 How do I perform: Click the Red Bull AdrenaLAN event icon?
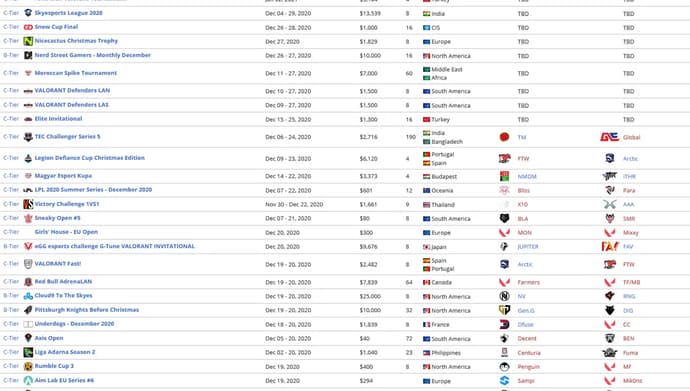point(28,282)
